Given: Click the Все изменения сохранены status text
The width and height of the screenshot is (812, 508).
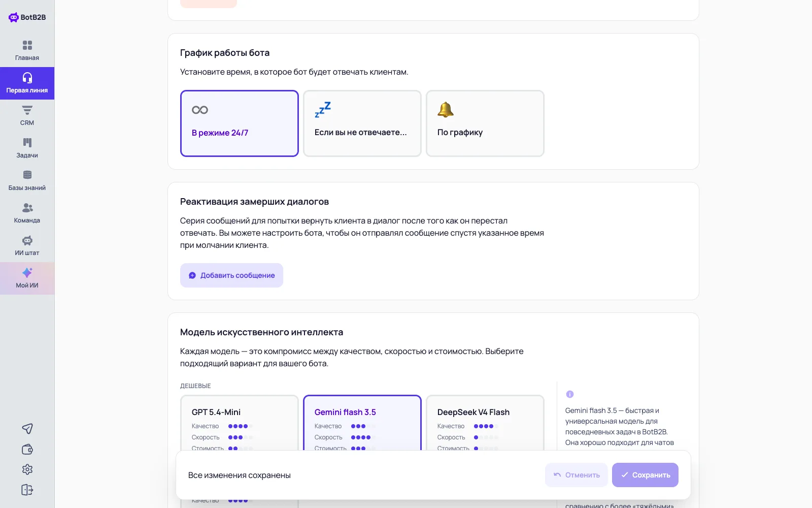Looking at the screenshot, I should pos(240,475).
